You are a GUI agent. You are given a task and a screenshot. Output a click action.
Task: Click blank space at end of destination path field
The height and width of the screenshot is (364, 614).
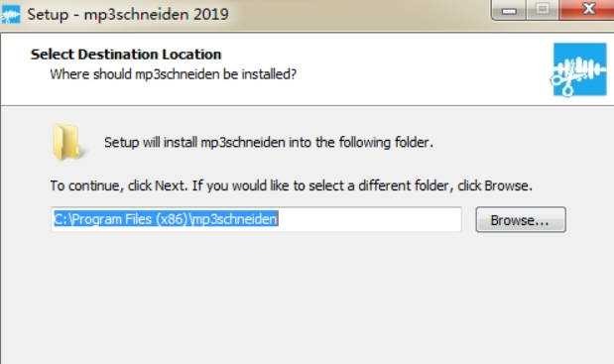pyautogui.click(x=368, y=219)
